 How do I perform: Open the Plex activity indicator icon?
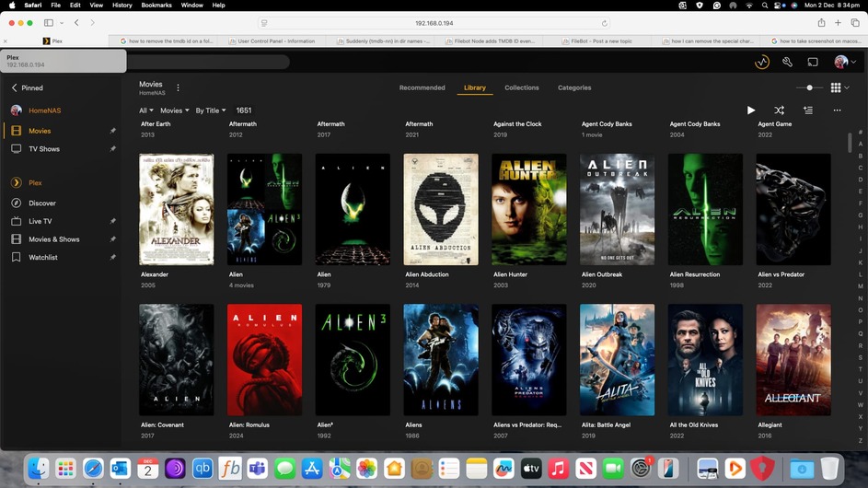tap(762, 62)
